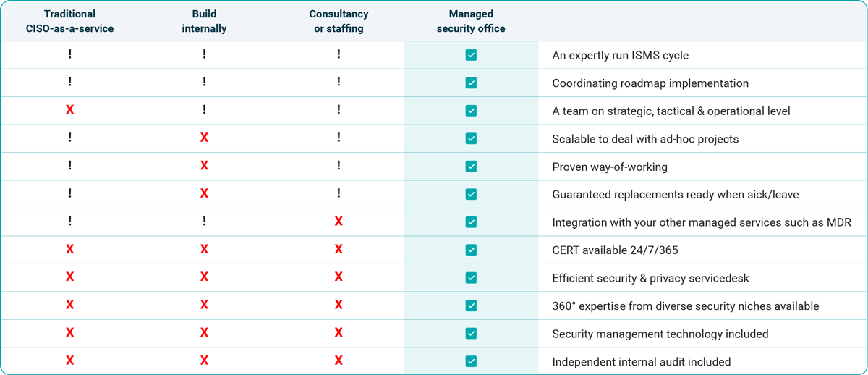Click the red X under Traditional CISO-as-a-service for strategic team row
The height and width of the screenshot is (375, 868).
[x=69, y=111]
